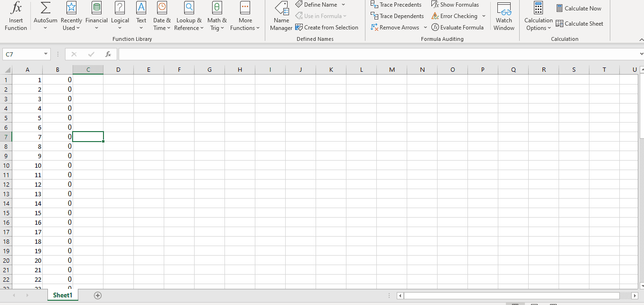Click Calculate Now

(x=578, y=9)
